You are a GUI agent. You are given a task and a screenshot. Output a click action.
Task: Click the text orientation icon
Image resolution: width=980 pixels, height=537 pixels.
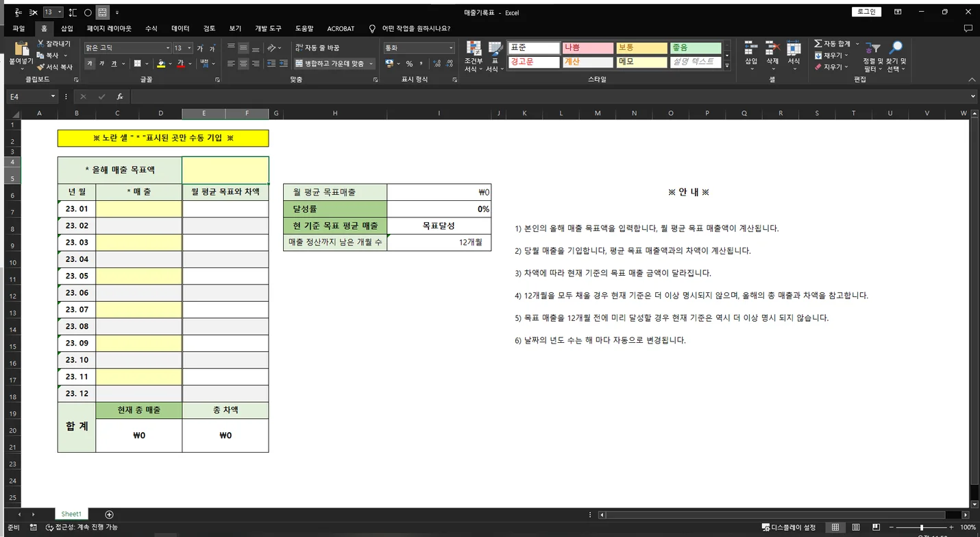272,48
